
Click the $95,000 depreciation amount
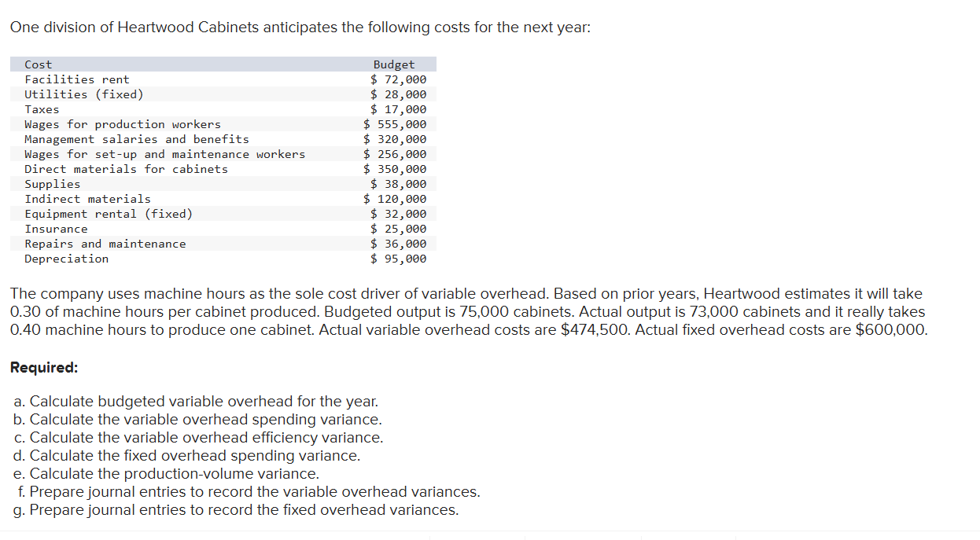(x=399, y=259)
